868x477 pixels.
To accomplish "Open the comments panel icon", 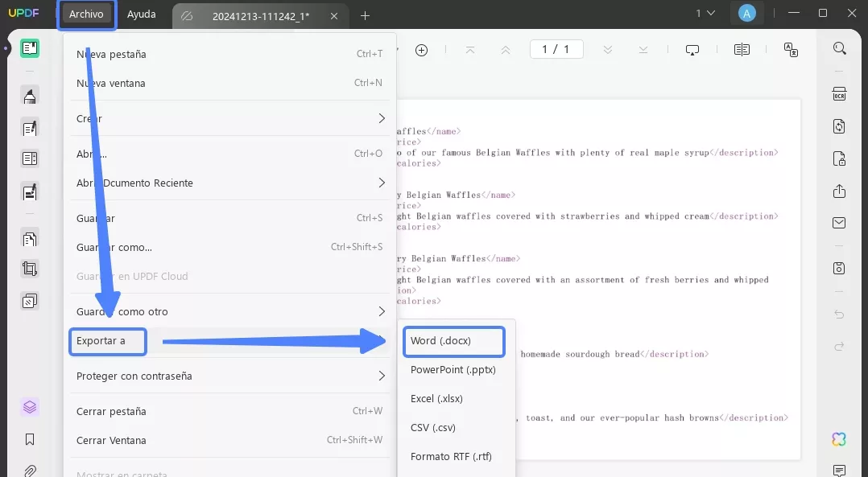I will pos(839,471).
